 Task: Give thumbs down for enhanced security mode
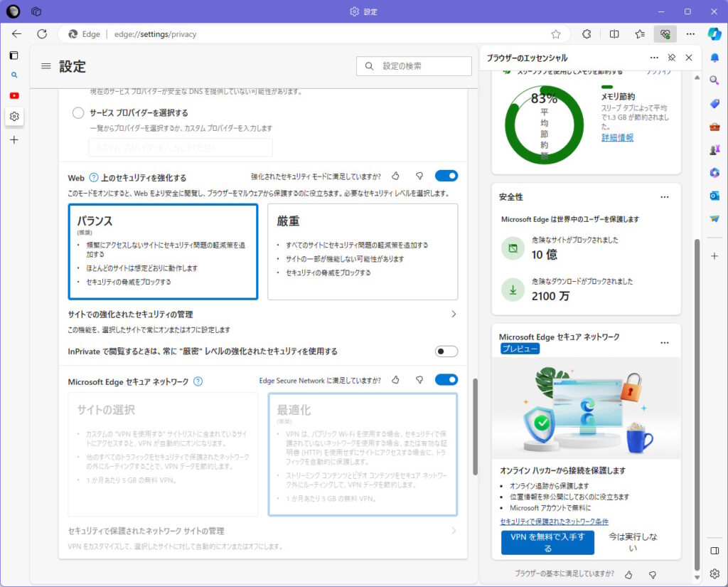click(x=419, y=176)
